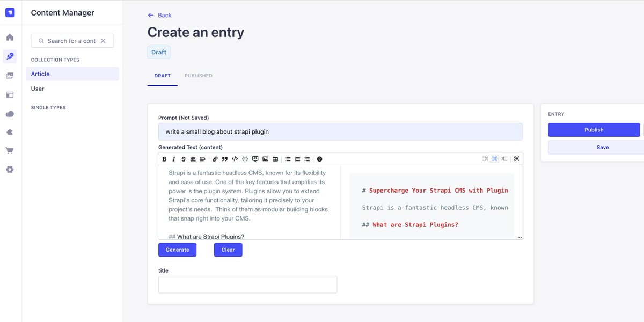Screen dimensions: 644x322
Task: Toggle bold formatting in editor
Action: coord(164,159)
